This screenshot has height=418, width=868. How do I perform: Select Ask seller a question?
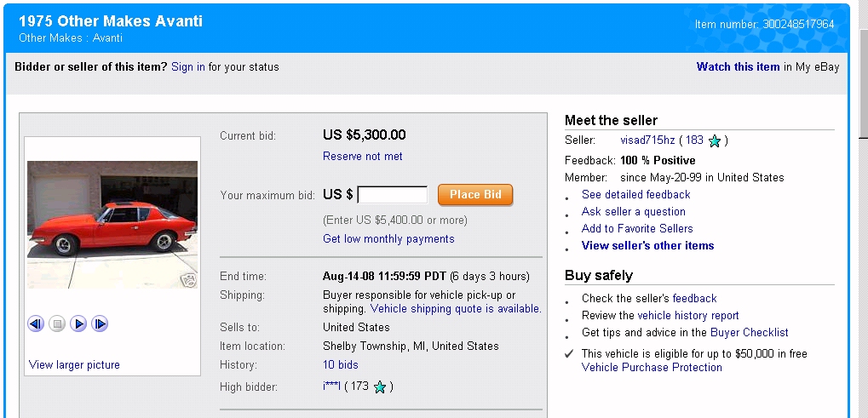pos(633,212)
